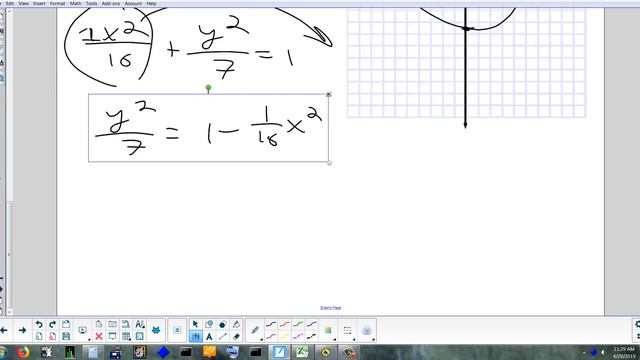Open the line style dropdown
The image size is (640, 360).
coord(347,330)
